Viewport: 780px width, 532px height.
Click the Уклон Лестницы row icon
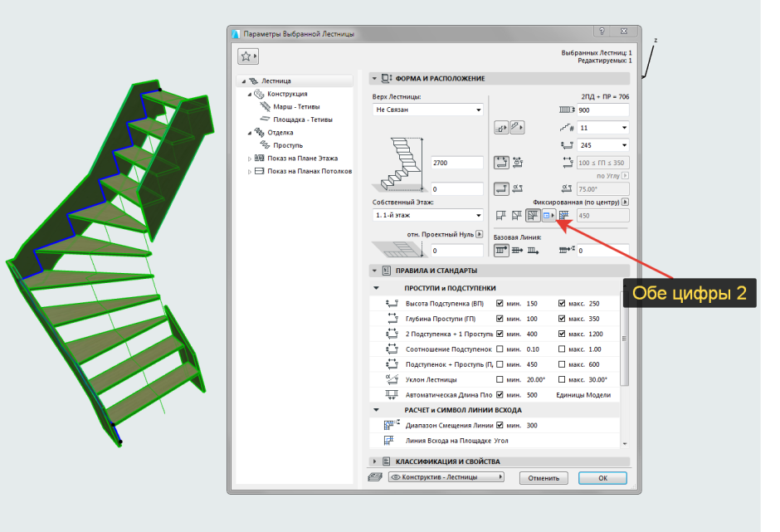click(392, 379)
